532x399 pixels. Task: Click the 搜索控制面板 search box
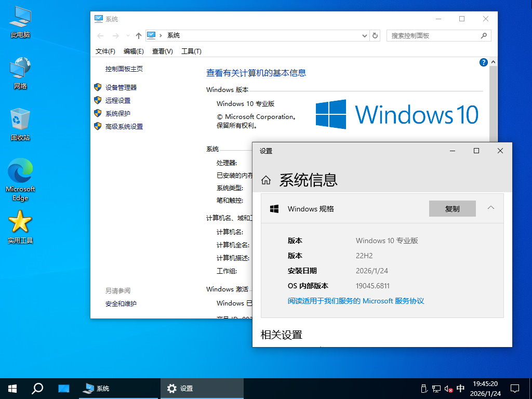click(436, 35)
